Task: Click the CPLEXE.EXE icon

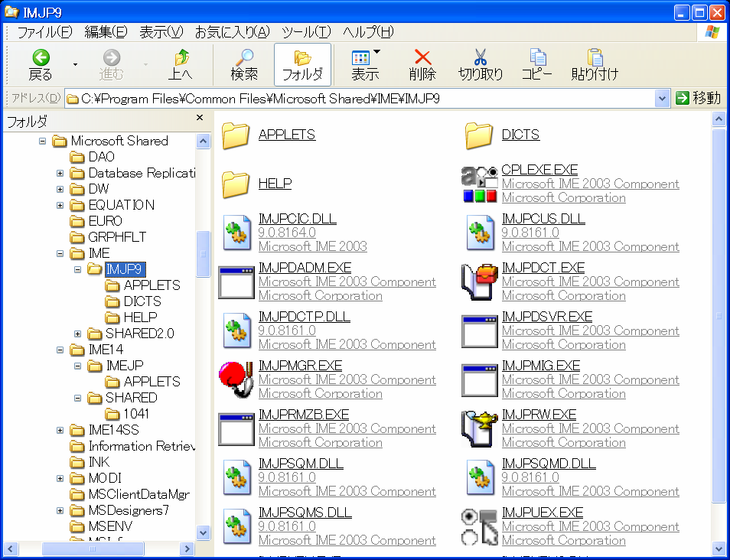Action: coord(479,184)
